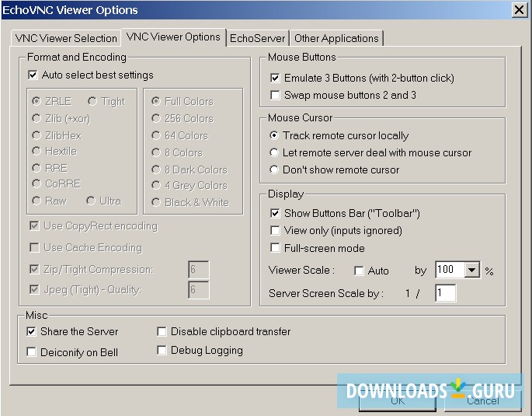Select Don't show remote cursor option
Screen dimensions: 532x416
point(274,170)
